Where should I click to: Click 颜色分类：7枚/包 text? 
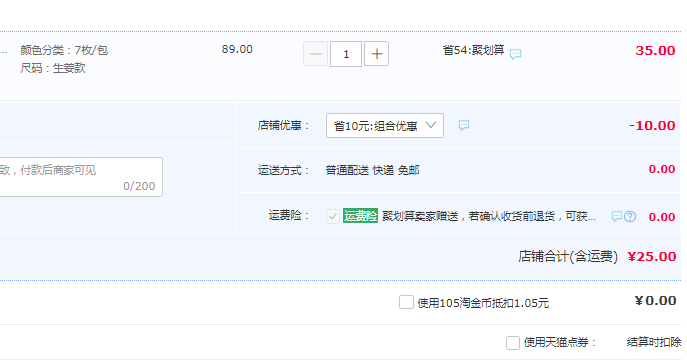point(64,50)
